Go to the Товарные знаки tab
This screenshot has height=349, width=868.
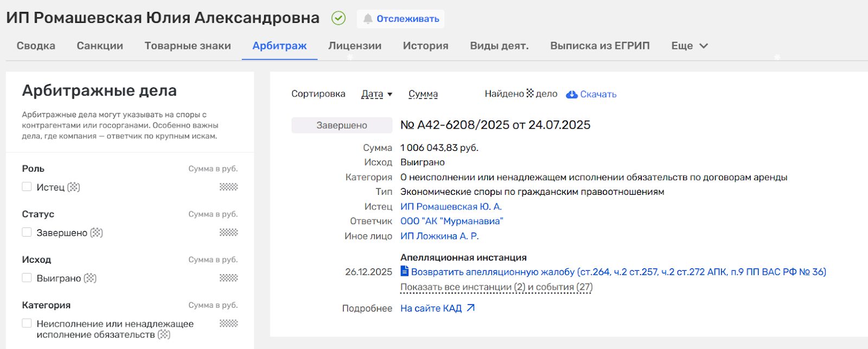click(x=188, y=46)
